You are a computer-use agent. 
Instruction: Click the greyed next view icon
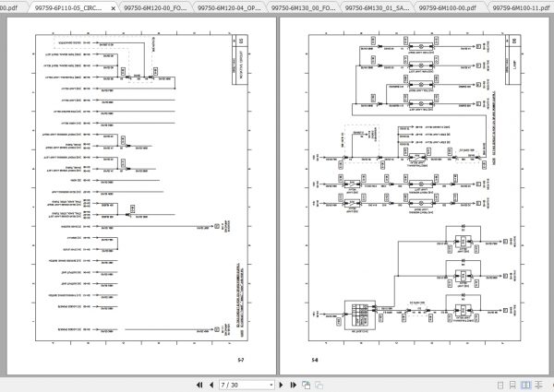coord(319,385)
